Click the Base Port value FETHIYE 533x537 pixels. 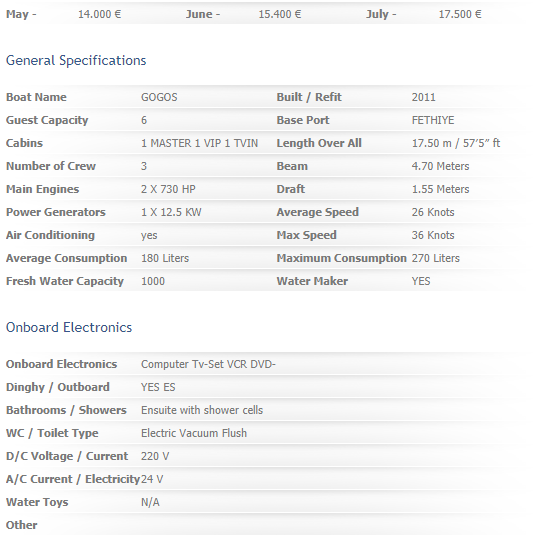tap(433, 120)
